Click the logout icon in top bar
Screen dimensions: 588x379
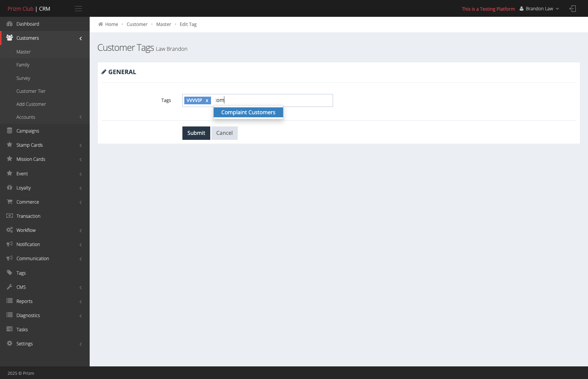coord(572,8)
